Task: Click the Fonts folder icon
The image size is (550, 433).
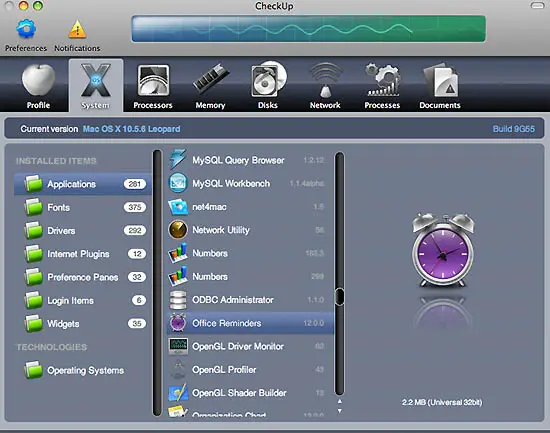Action: (34, 207)
